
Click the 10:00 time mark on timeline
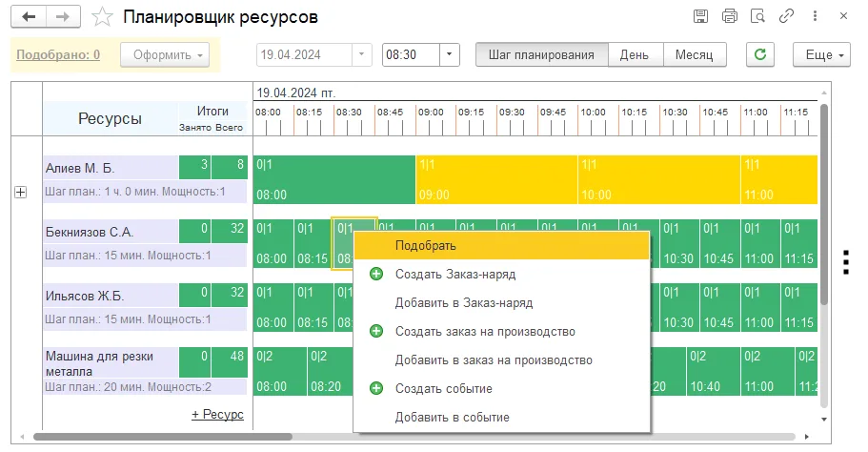593,112
